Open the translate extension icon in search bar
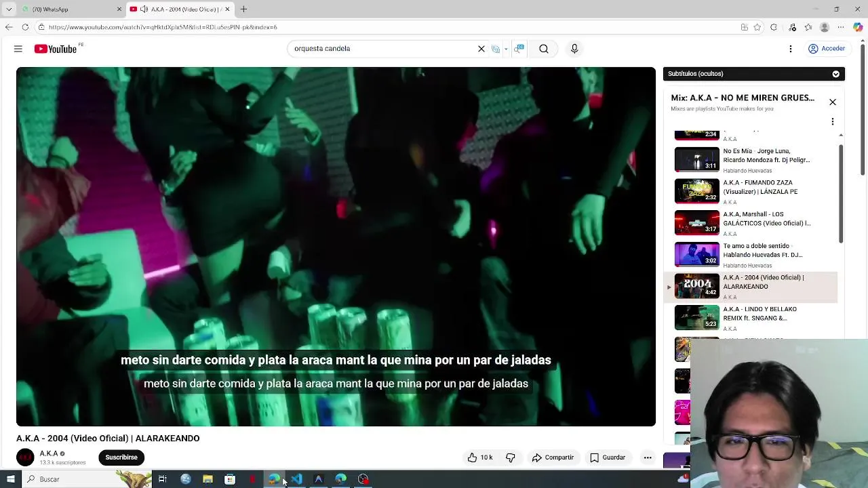 [x=496, y=49]
